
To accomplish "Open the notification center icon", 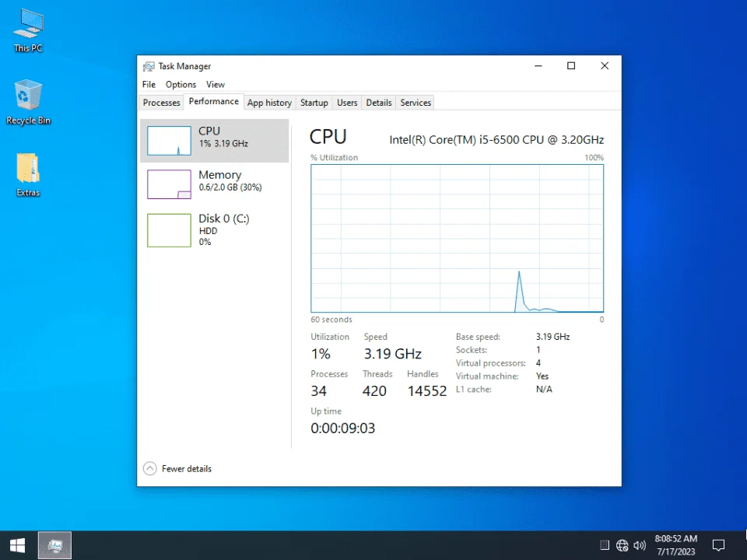I will [x=718, y=545].
